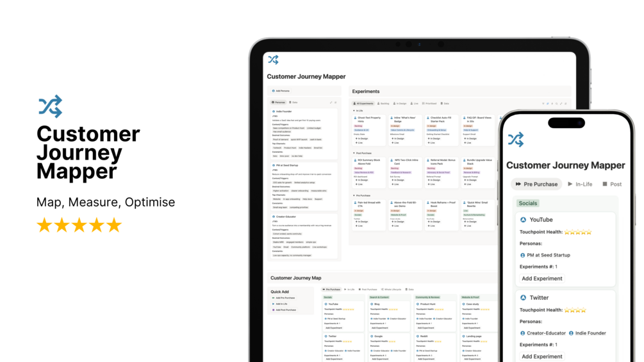Collapse the In Life group in Experiments
Image resolution: width=644 pixels, height=362 pixels.
354,111
